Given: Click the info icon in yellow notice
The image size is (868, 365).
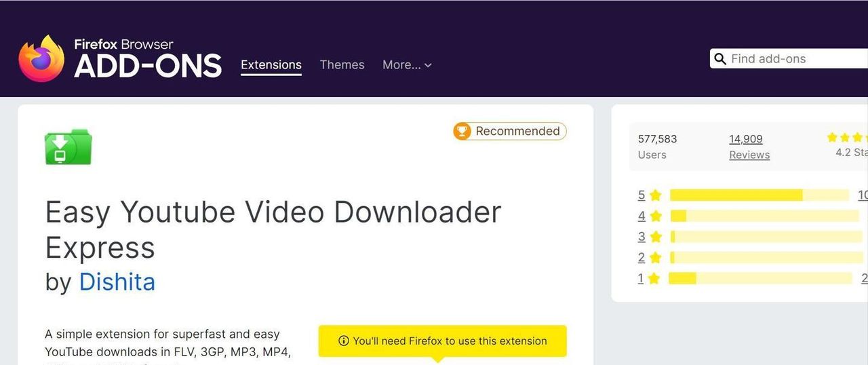Looking at the screenshot, I should coord(344,341).
